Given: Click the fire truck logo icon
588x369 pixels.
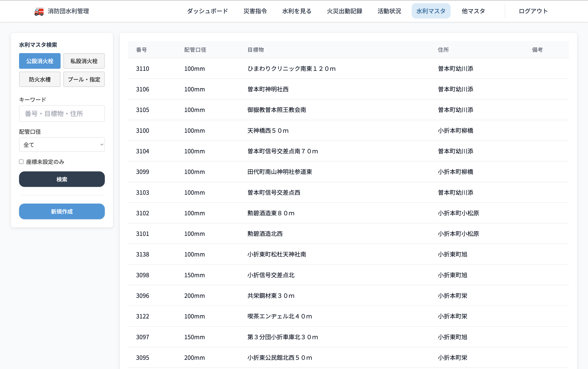Looking at the screenshot, I should (x=39, y=11).
